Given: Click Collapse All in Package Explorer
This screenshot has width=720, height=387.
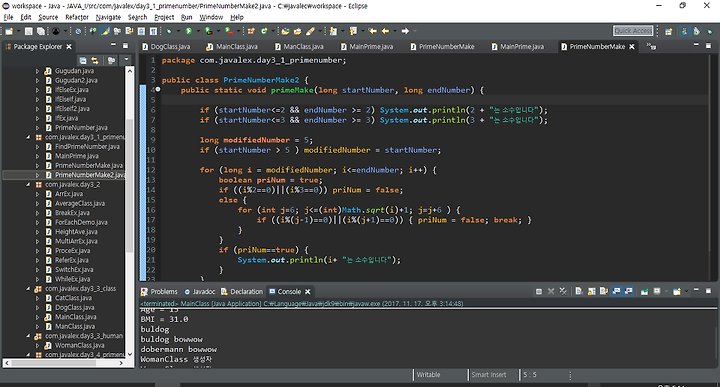Looking at the screenshot, I should click(x=83, y=60).
